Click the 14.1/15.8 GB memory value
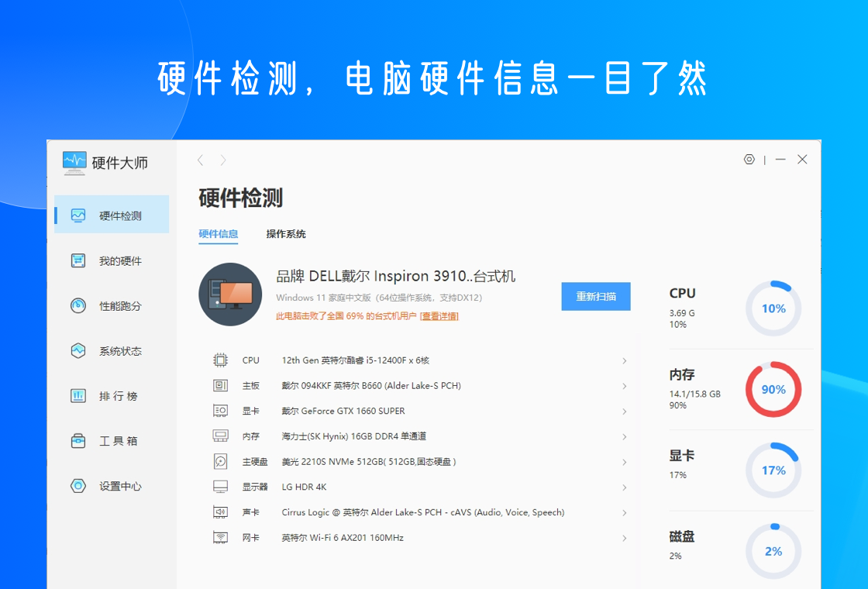 694,394
